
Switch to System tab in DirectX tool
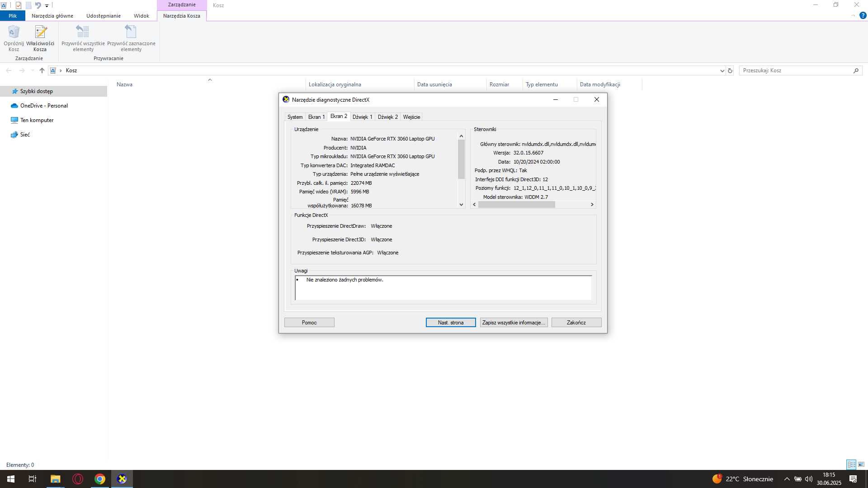click(x=295, y=117)
